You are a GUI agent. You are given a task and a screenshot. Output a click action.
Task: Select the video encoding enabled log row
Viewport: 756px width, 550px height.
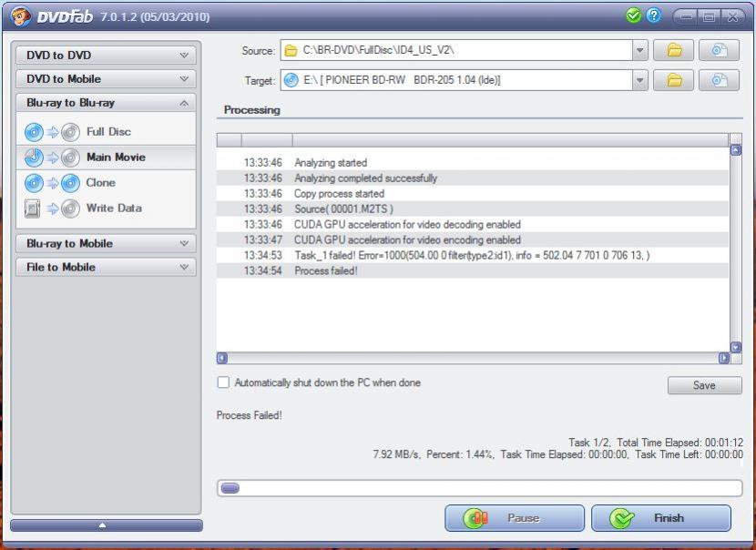(473, 240)
